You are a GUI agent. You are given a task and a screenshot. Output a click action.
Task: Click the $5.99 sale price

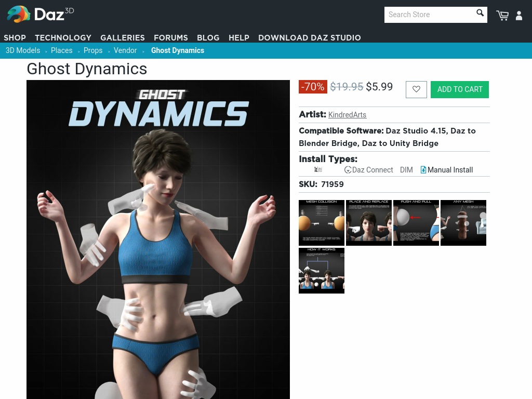(x=379, y=87)
